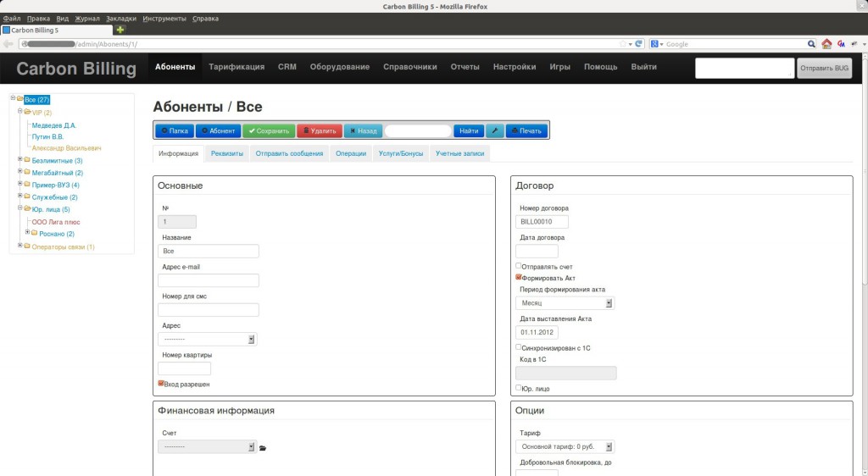Image resolution: width=868 pixels, height=476 pixels.
Task: Click the folder icon next to Роснано (2)
Action: [x=34, y=233]
